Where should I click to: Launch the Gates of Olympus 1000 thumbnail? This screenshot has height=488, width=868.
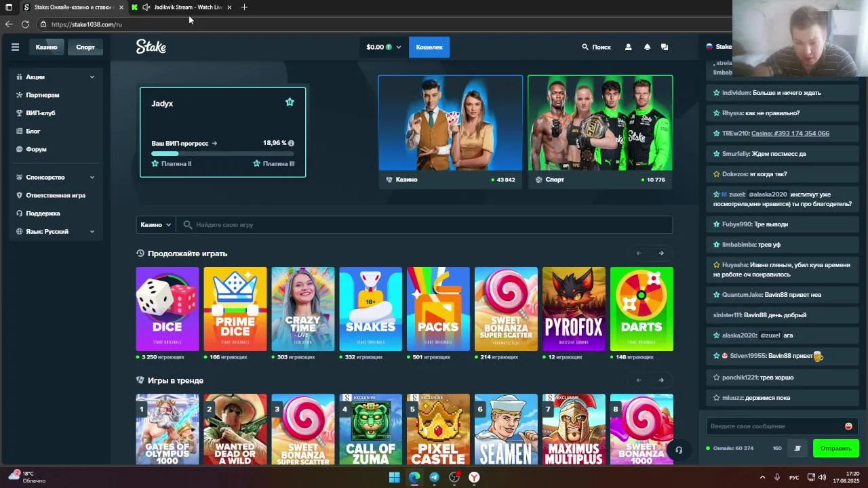click(167, 429)
